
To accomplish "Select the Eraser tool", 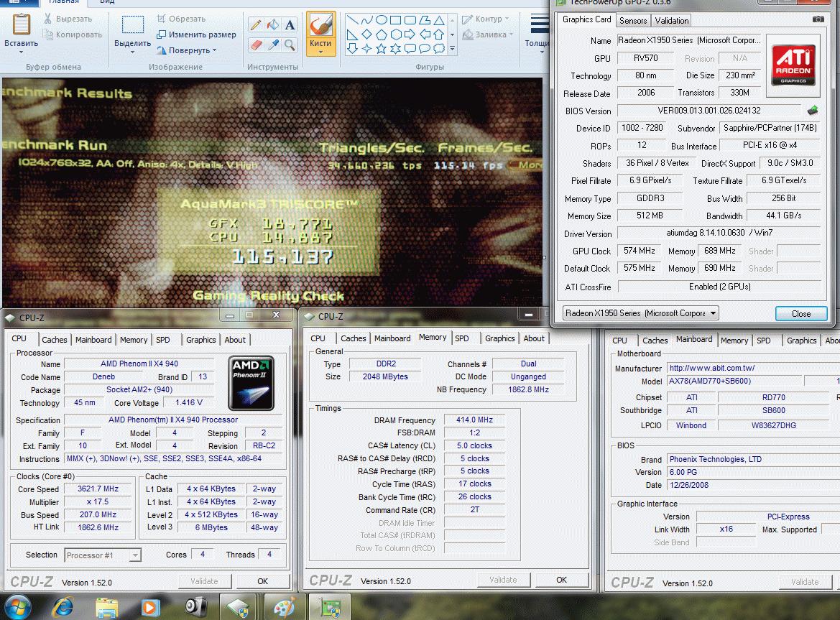I will tap(256, 45).
